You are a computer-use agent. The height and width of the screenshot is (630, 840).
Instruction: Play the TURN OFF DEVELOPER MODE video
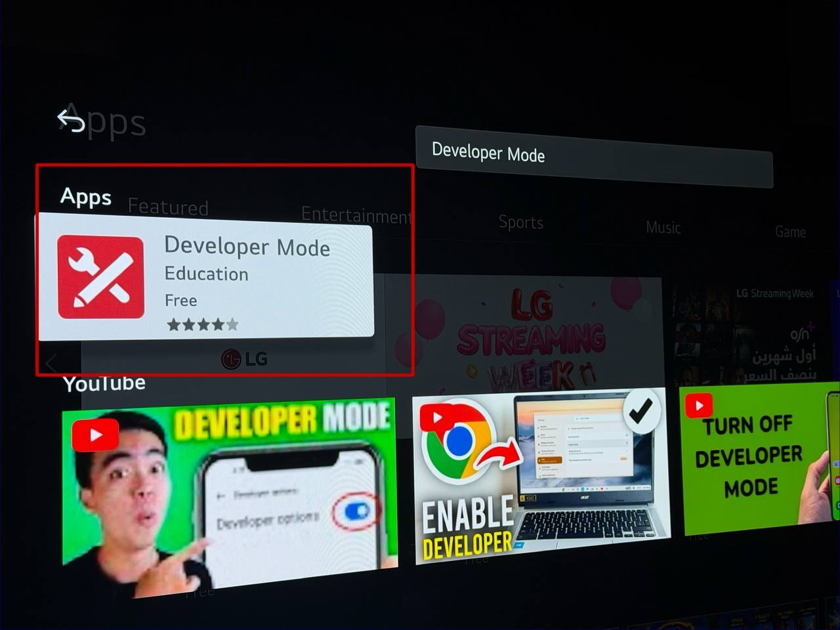coord(760,458)
